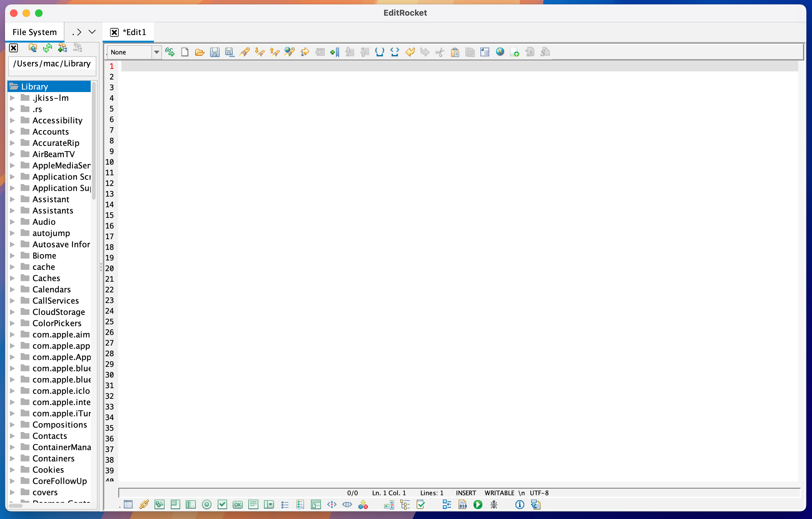Click the Paste clipboard icon
This screenshot has height=519, width=812.
tap(454, 52)
